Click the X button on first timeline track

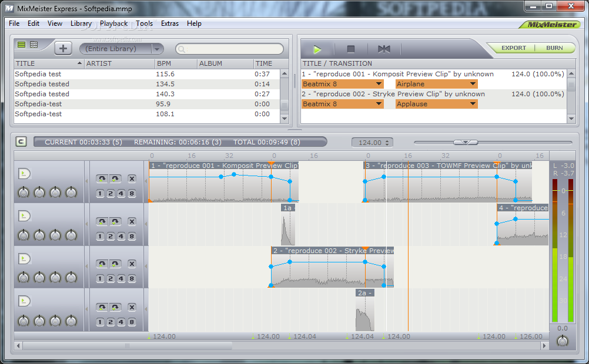tap(132, 178)
